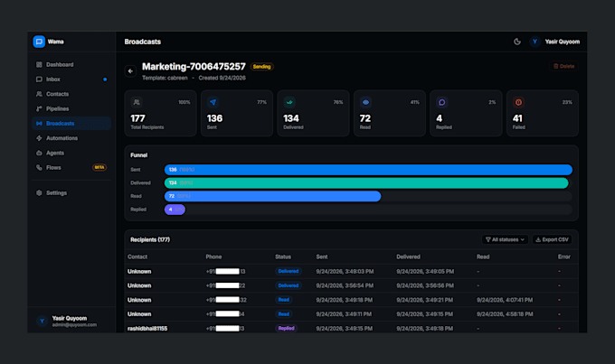Open Settings gear icon
The width and height of the screenshot is (615, 364).
(39, 192)
